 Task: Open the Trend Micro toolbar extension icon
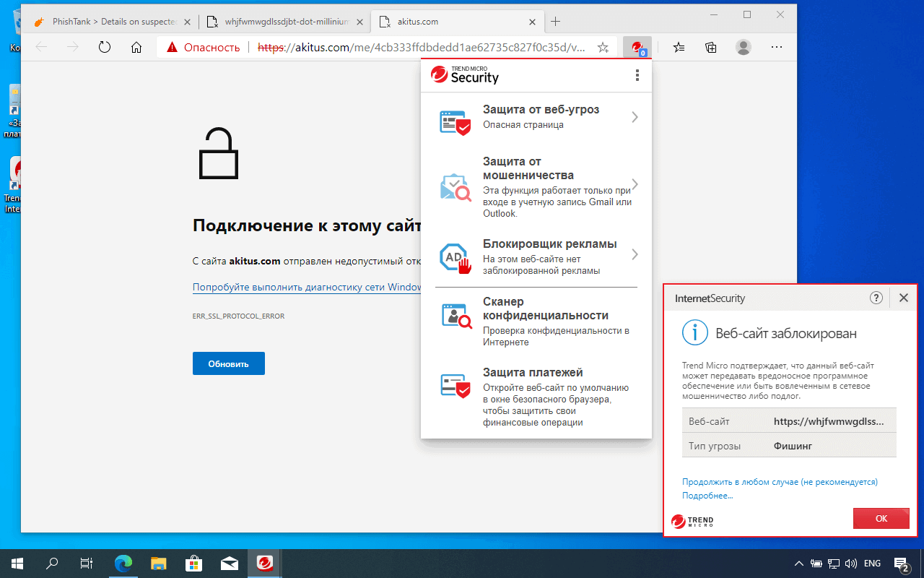click(637, 48)
